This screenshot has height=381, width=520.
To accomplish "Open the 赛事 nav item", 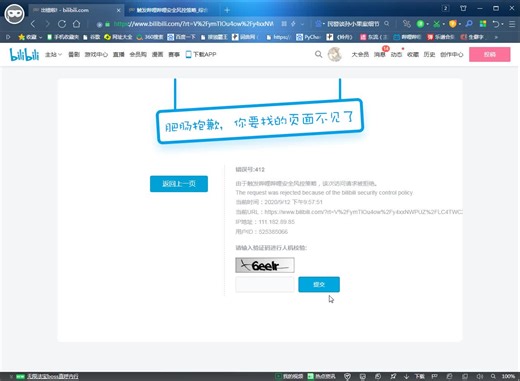I will pyautogui.click(x=174, y=54).
